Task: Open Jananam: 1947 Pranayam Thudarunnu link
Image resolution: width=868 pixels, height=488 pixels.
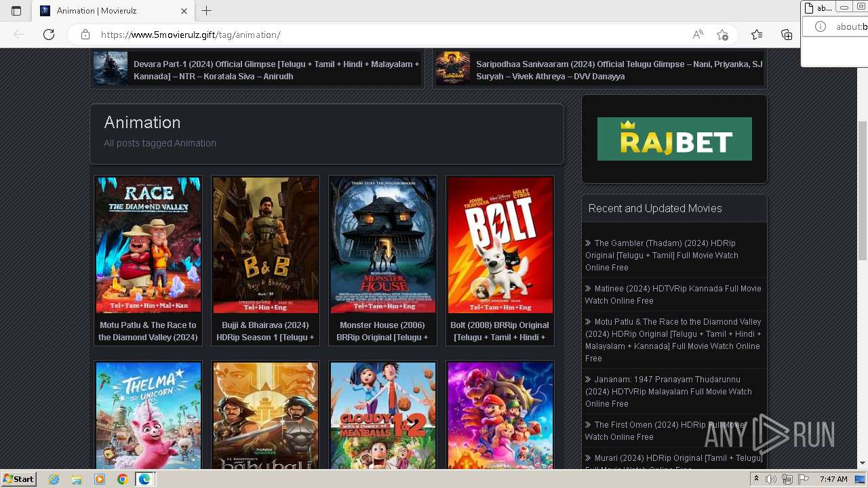Action: [669, 392]
